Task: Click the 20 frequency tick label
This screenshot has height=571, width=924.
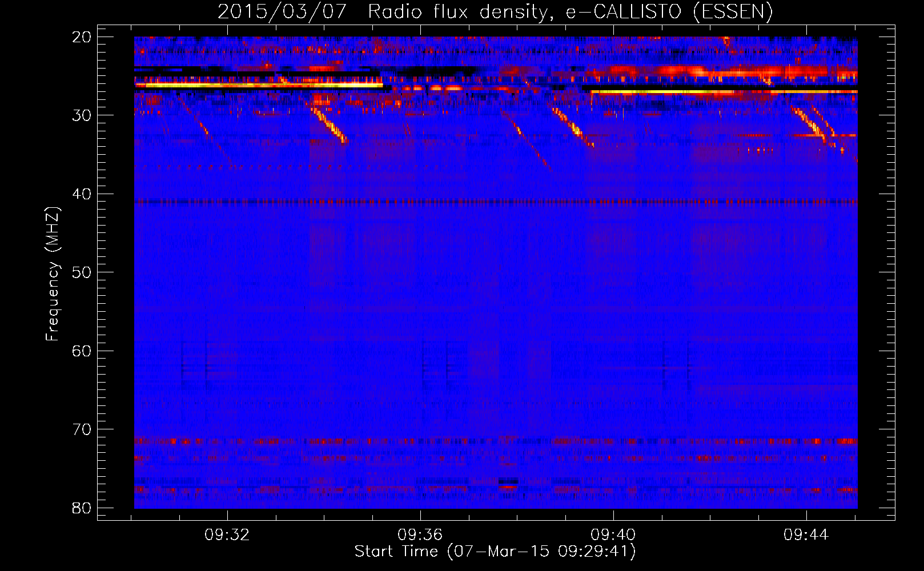Action: click(82, 37)
